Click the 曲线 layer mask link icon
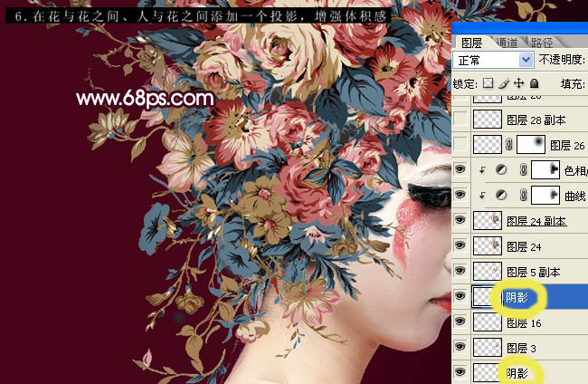This screenshot has height=384, width=588. pos(524,195)
